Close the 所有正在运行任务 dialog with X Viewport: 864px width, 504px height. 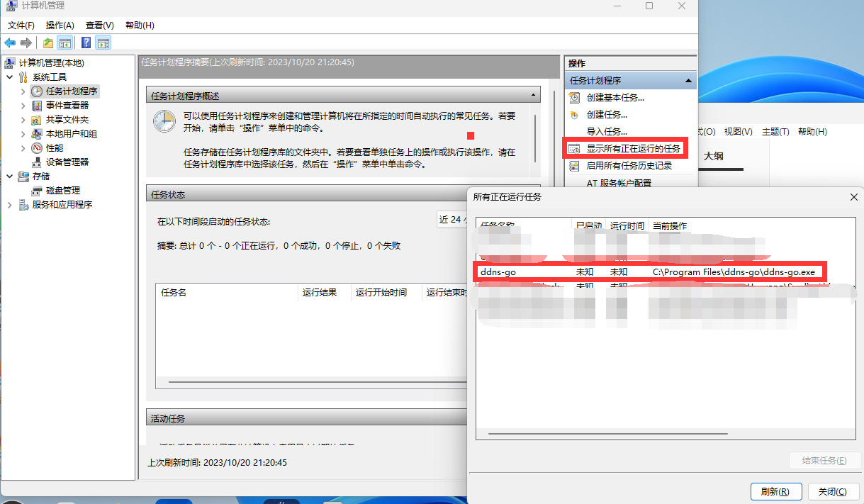tap(854, 197)
